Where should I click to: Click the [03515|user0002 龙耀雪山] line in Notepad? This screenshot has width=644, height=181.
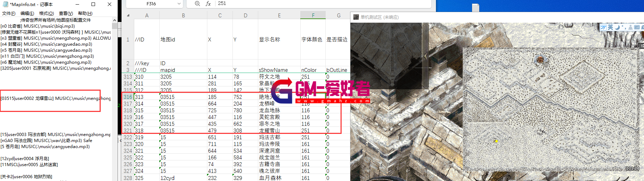click(x=56, y=98)
